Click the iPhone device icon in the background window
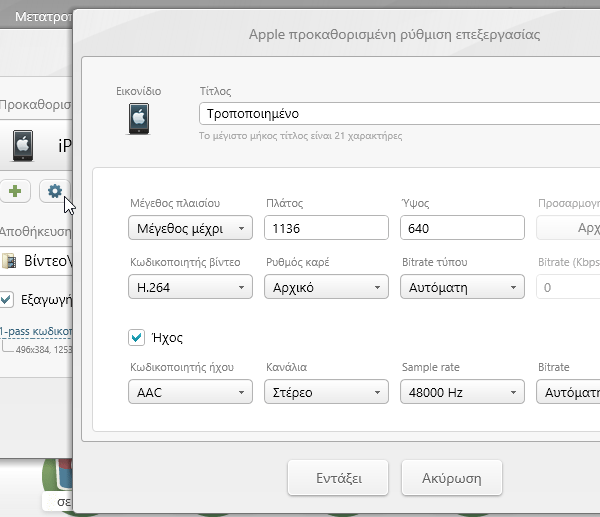600x517 pixels. pyautogui.click(x=23, y=145)
